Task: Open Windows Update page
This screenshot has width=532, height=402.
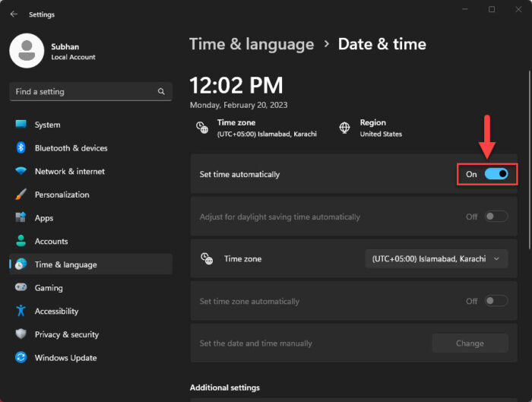Action: [91, 358]
